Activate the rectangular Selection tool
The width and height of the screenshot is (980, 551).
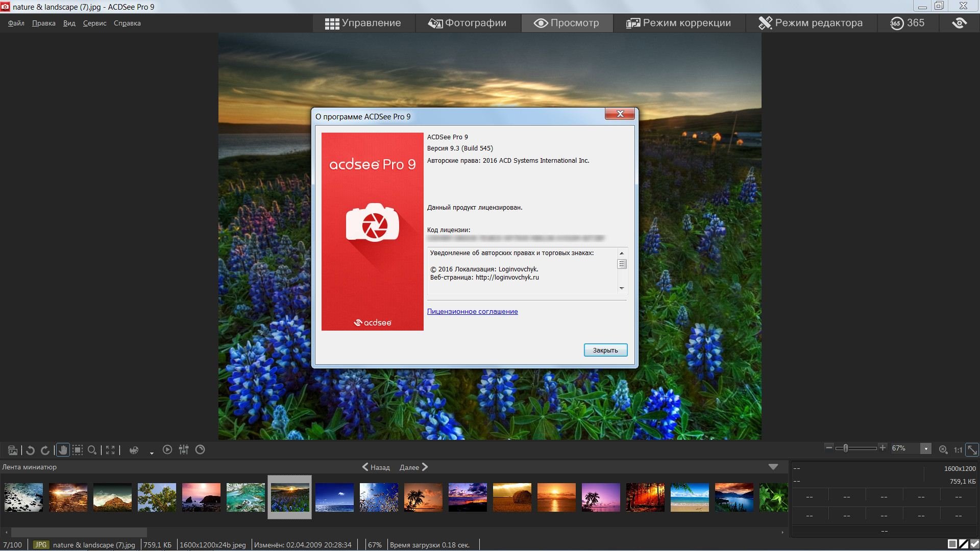coord(78,450)
